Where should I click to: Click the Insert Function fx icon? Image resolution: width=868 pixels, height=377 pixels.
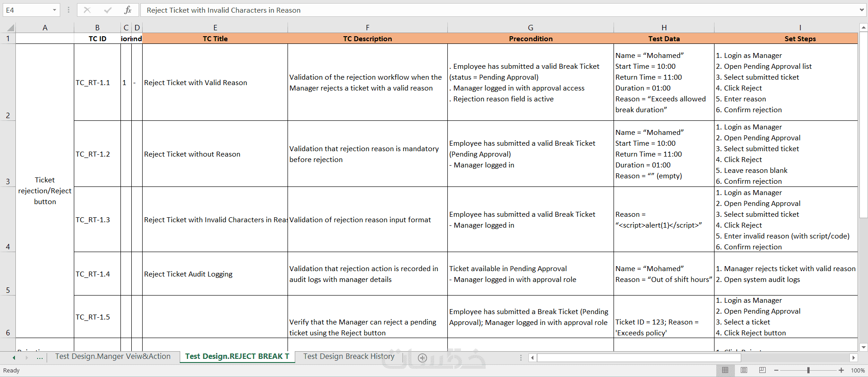pos(128,10)
